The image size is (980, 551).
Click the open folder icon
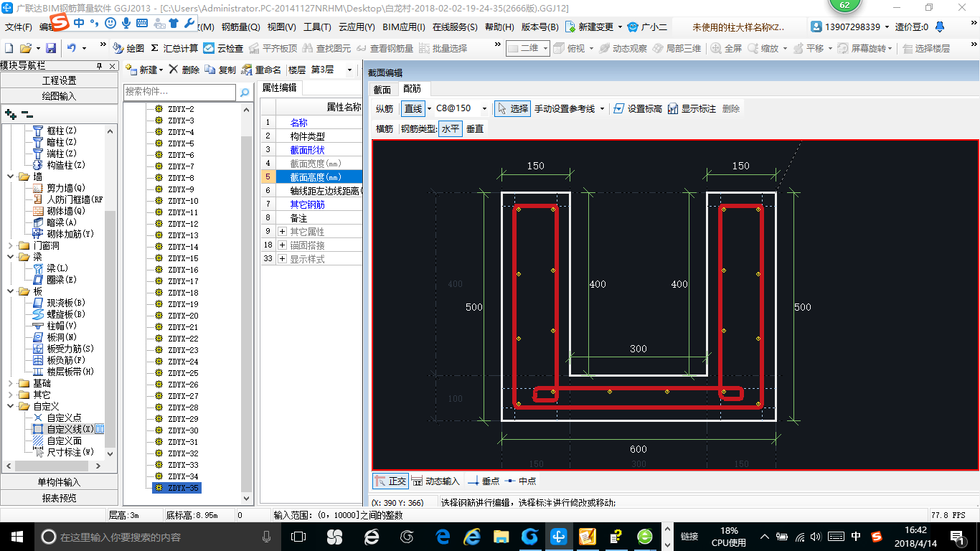point(25,48)
